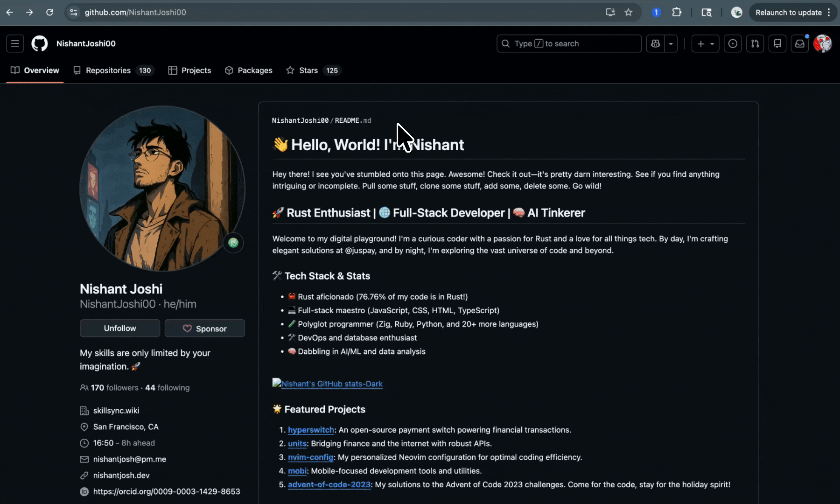Open the advent-of-code-2023 repository link
This screenshot has width=840, height=504.
329,484
